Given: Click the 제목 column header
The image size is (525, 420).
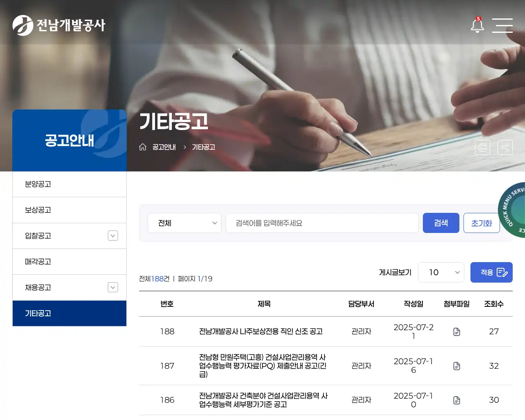Looking at the screenshot, I should [x=264, y=304].
